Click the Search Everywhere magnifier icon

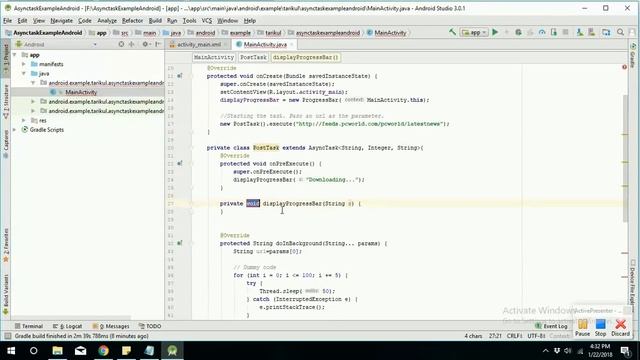click(x=620, y=32)
